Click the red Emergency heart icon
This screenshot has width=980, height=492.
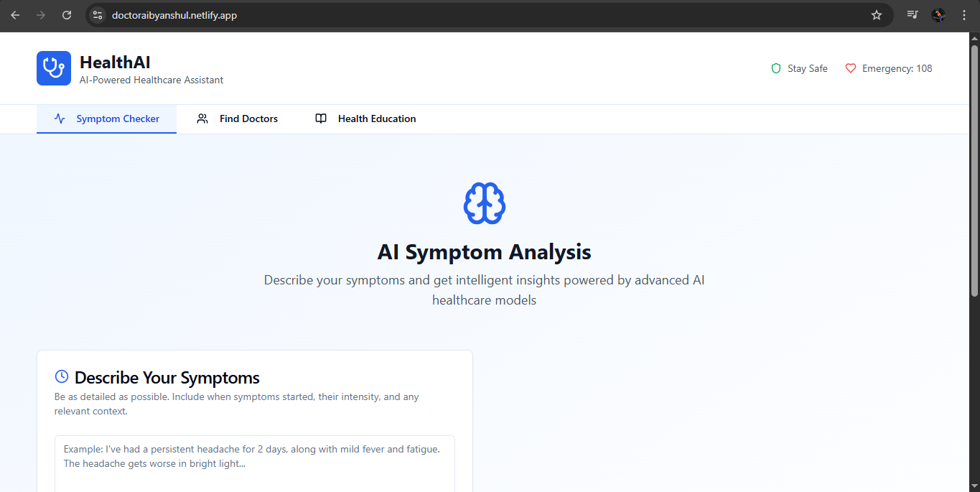(851, 68)
